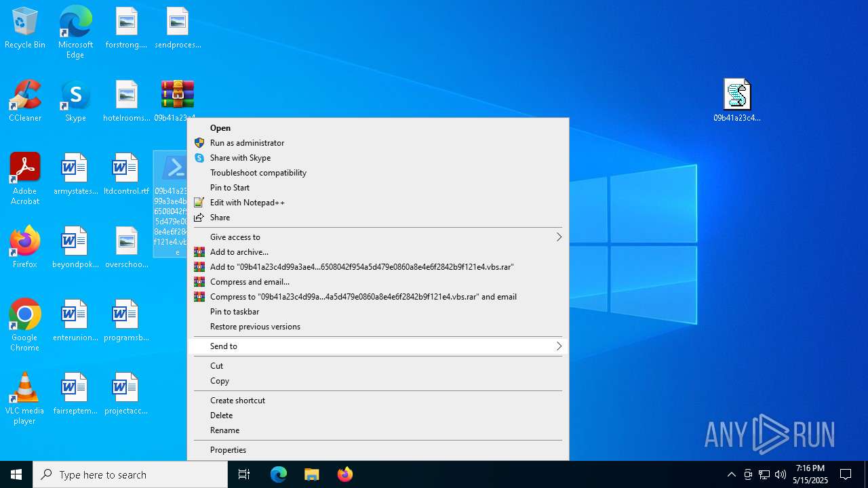Choose Pin to taskbar
Image resolution: width=868 pixels, height=488 pixels.
point(378,312)
